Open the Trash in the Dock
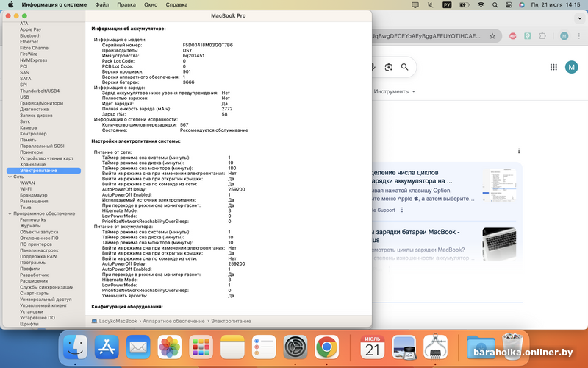 [512, 346]
